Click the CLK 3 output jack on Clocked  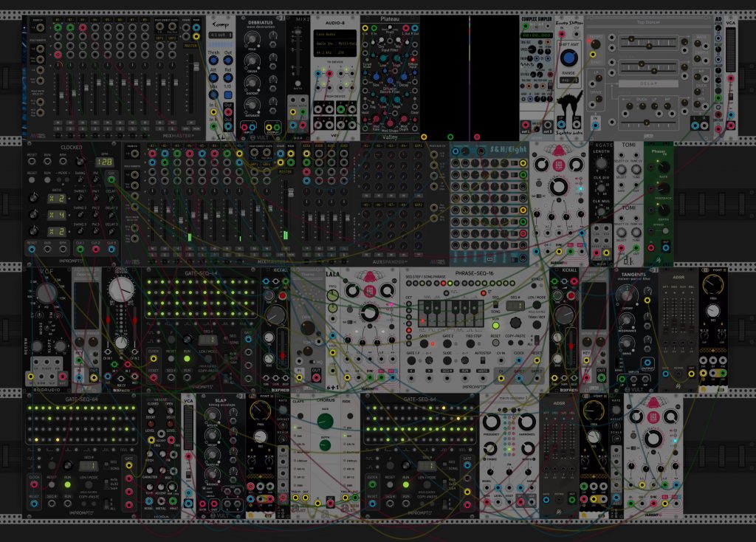(111, 250)
